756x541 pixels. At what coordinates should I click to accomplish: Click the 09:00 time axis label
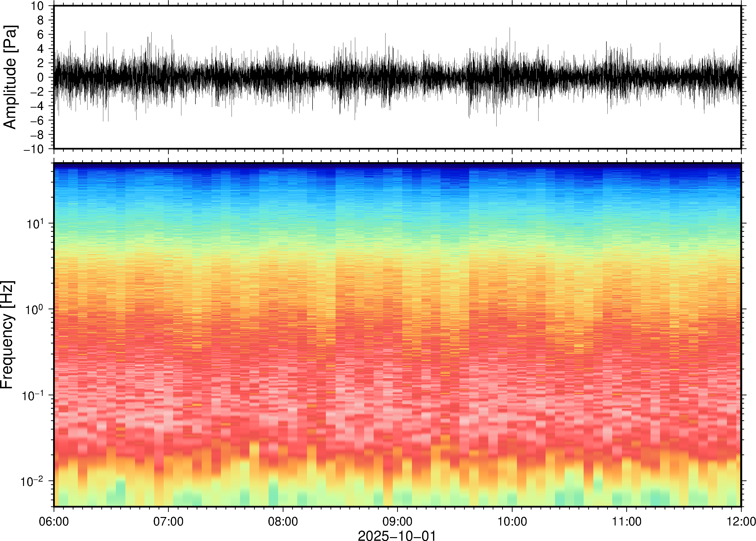pos(397,521)
